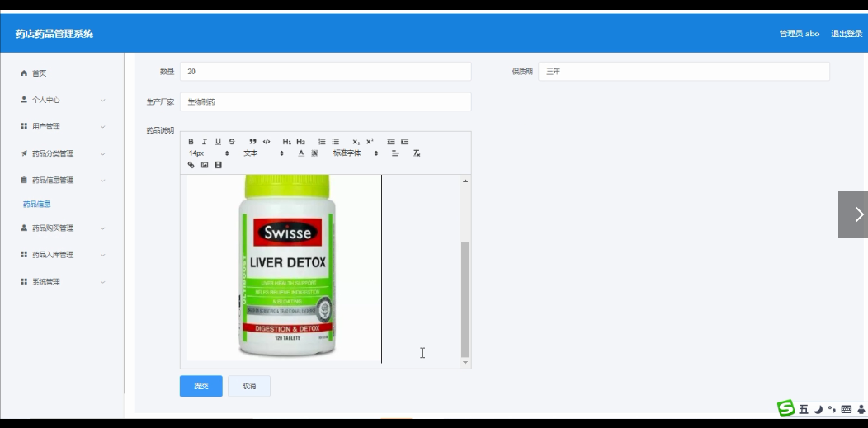Click the input method punctuation icon

tap(832, 409)
